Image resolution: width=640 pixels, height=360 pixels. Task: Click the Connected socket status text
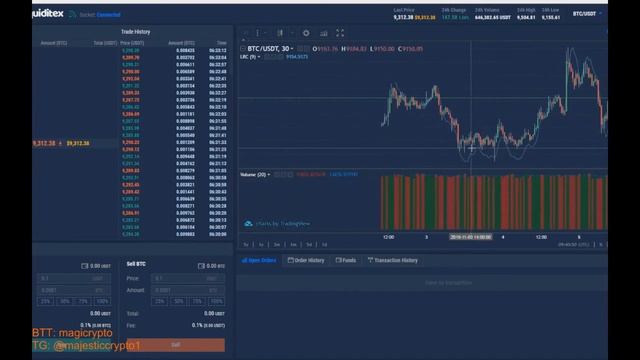pyautogui.click(x=109, y=15)
